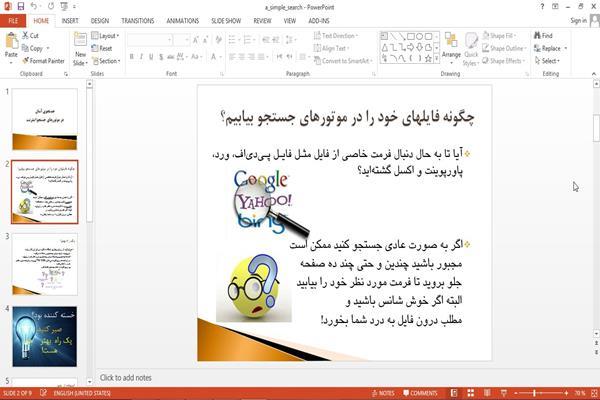Click the Sign in link

click(x=578, y=21)
